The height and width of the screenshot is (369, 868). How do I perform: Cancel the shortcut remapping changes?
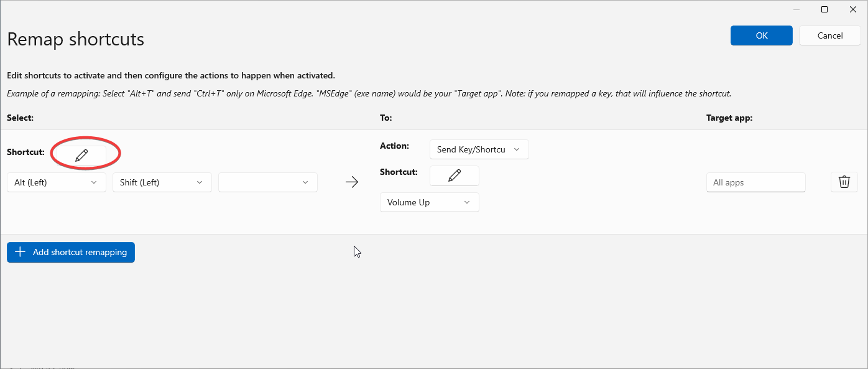click(x=830, y=35)
